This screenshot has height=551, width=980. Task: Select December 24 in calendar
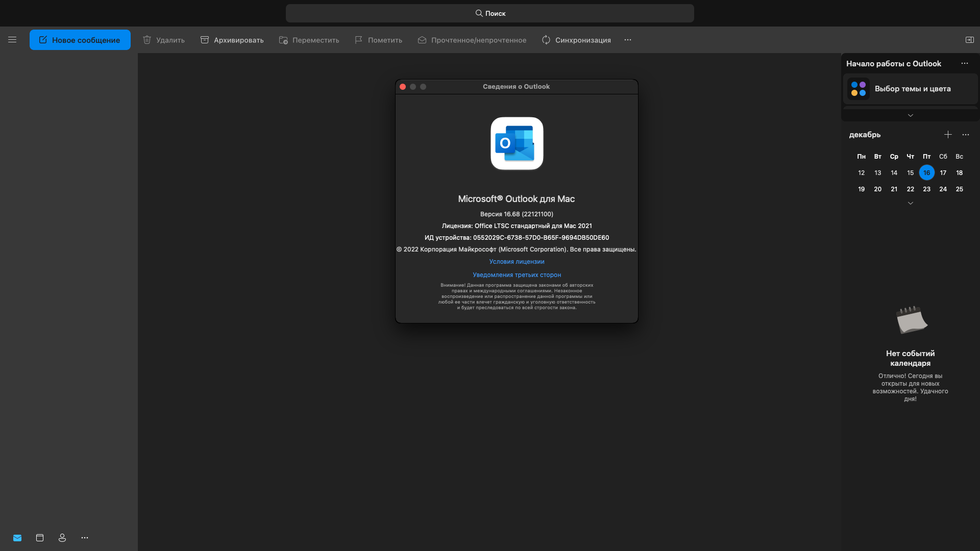[943, 189]
